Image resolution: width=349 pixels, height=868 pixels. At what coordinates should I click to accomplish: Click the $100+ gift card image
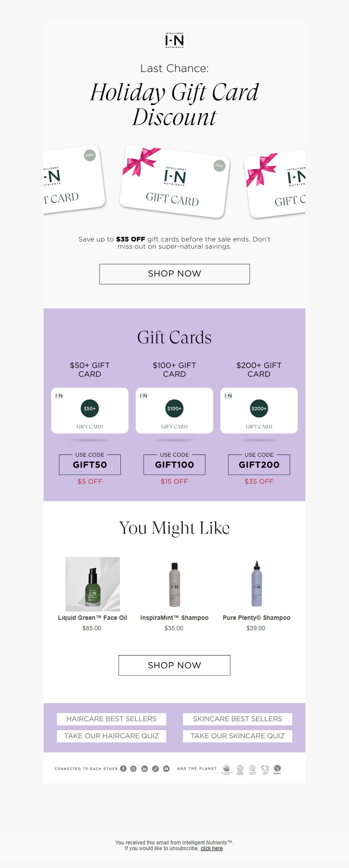pos(174,410)
